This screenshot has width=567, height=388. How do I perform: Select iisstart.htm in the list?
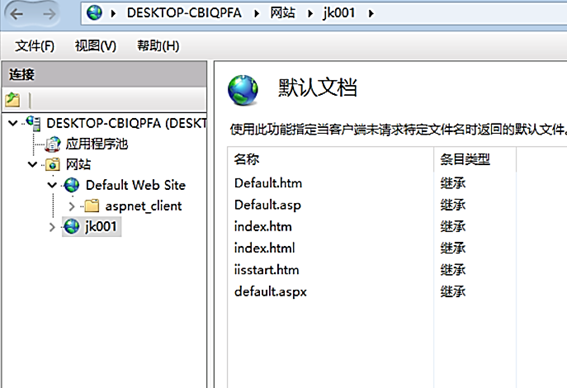point(267,270)
